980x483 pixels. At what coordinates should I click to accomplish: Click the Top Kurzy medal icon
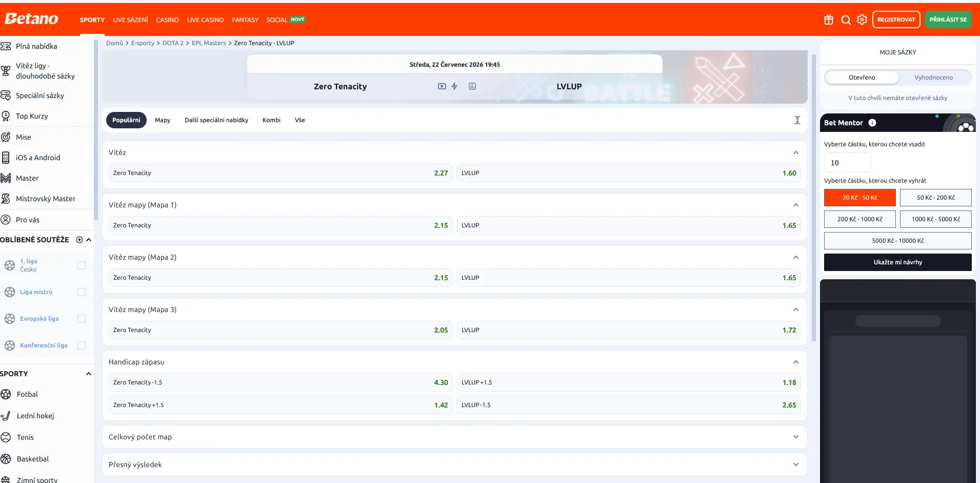click(6, 116)
